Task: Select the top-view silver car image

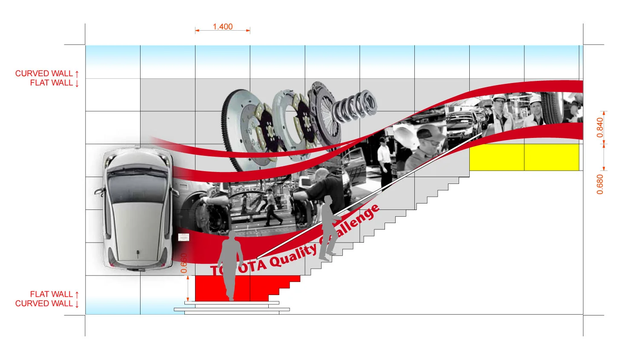Action: click(x=138, y=208)
